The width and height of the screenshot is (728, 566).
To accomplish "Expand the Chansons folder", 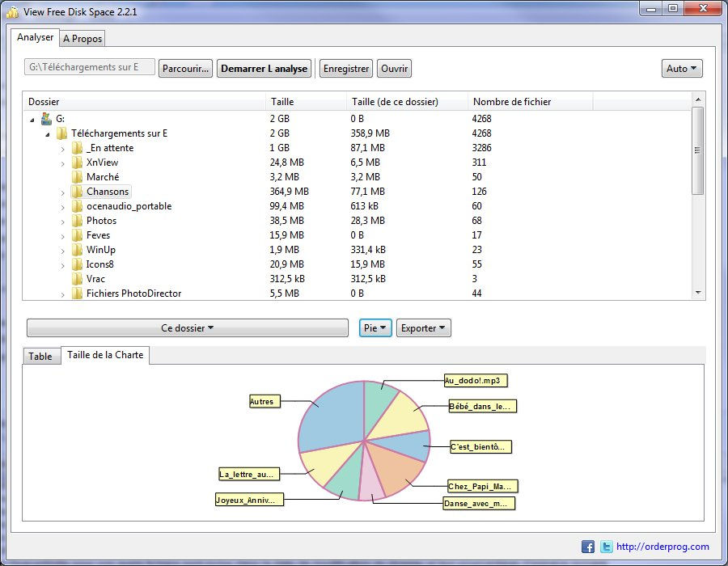I will [x=62, y=193].
